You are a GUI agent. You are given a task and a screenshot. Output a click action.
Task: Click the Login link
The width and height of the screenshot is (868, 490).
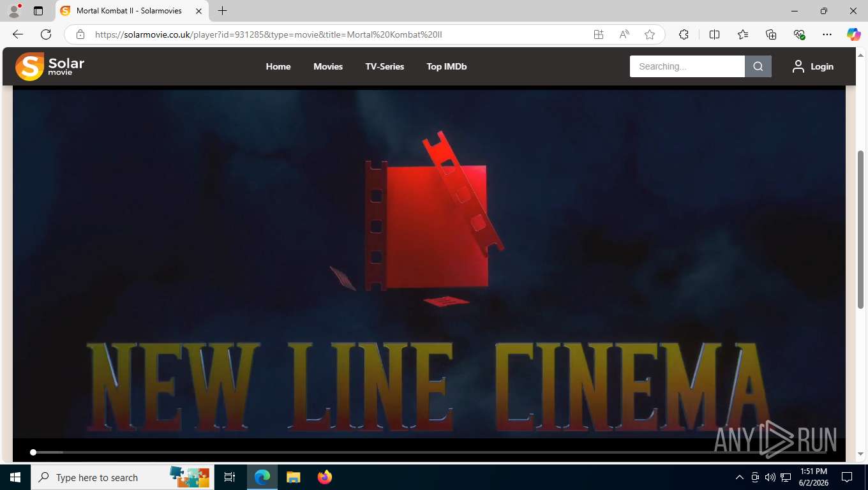click(822, 66)
